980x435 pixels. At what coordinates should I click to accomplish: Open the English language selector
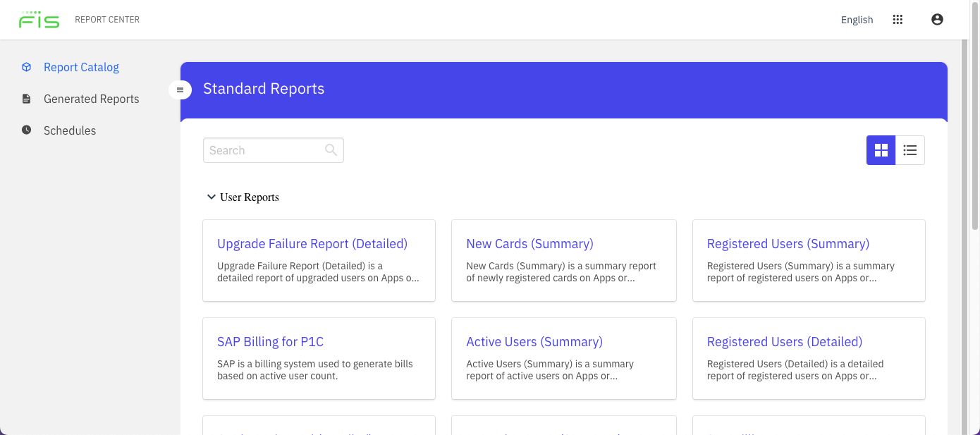click(857, 19)
